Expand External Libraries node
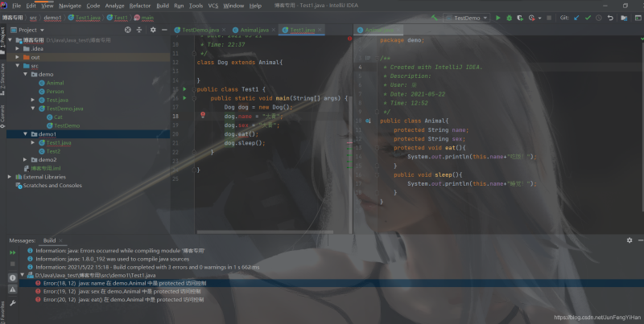 point(10,176)
